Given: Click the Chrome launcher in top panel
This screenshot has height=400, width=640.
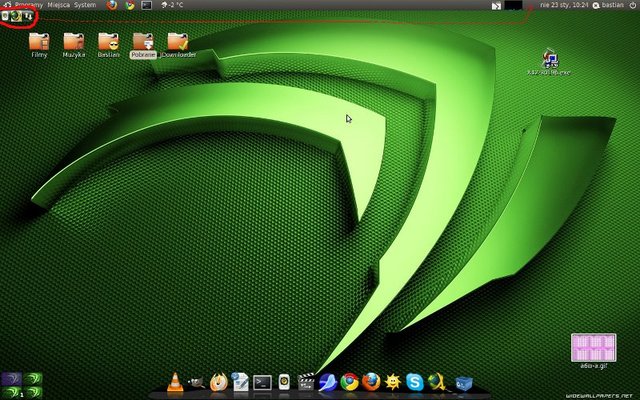Looking at the screenshot, I should pos(130,5).
